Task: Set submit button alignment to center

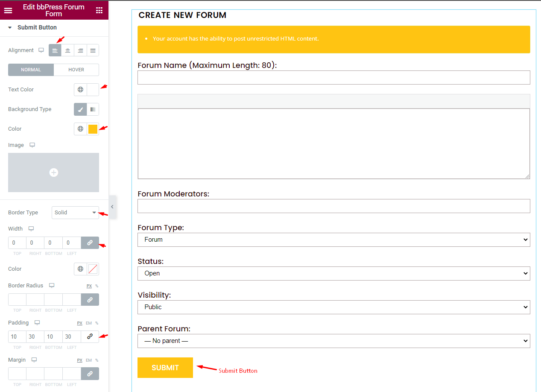Action: pos(67,50)
